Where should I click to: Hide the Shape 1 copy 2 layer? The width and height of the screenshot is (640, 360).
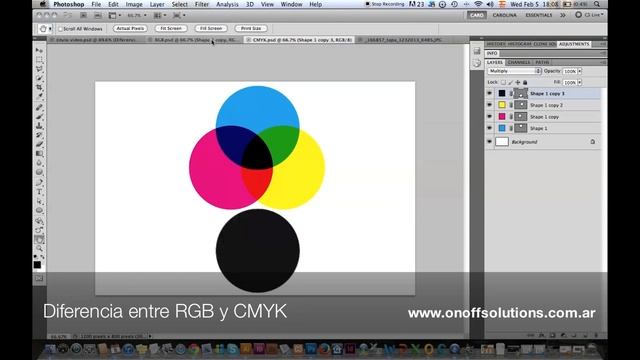(x=489, y=105)
